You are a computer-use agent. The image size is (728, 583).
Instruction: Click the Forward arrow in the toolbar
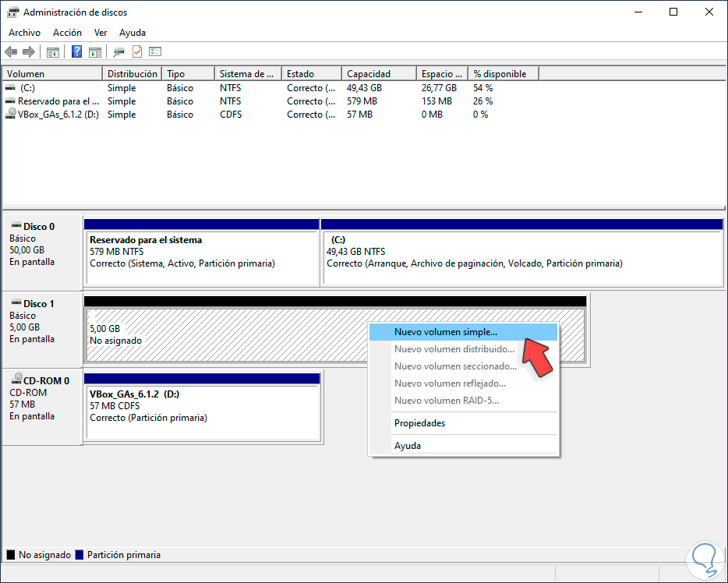pyautogui.click(x=29, y=51)
